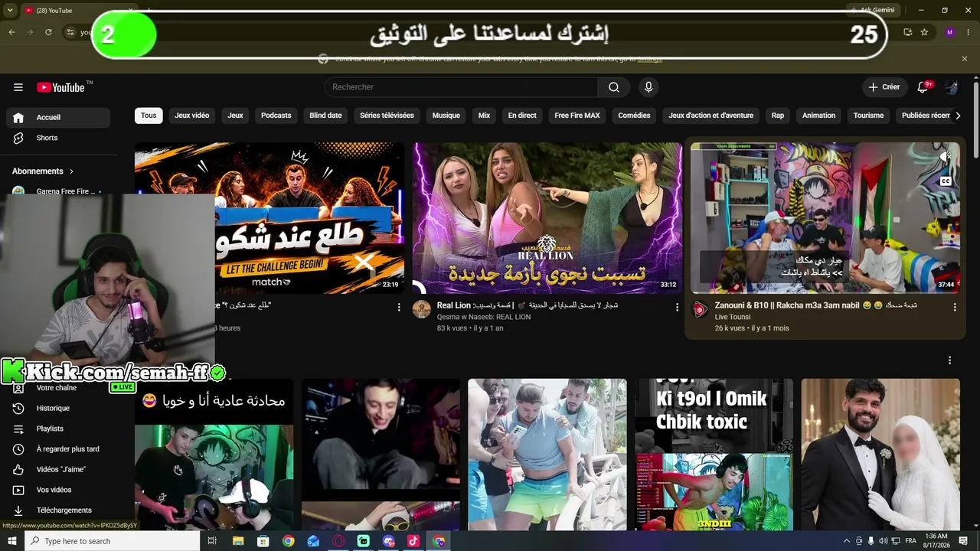Open Vidéos "J'aime" in sidebar
Viewport: 980px width, 551px height.
pos(58,469)
